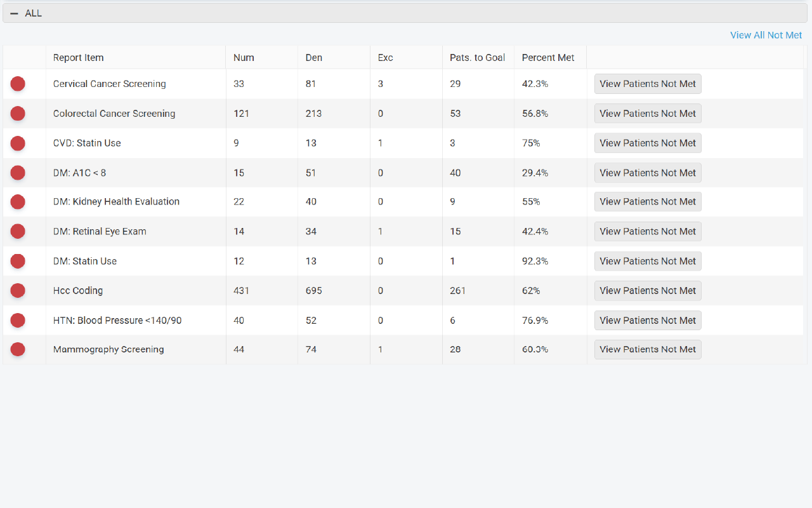This screenshot has width=812, height=508.
Task: Click red status dot for Cervical Cancer Screening
Action: tap(18, 84)
